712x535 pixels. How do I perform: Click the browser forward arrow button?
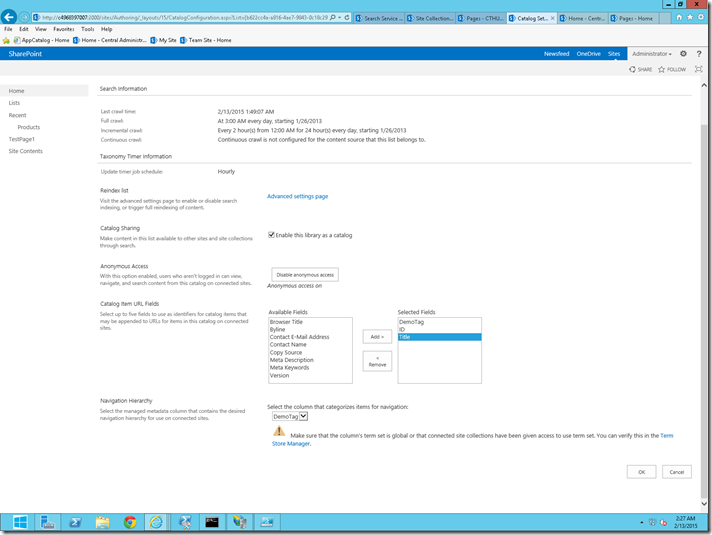24,18
